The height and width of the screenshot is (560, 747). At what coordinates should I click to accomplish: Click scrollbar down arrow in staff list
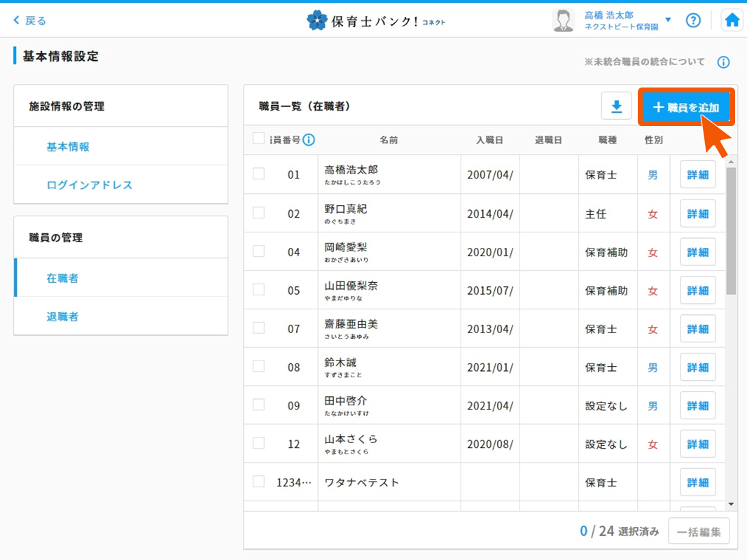click(x=731, y=504)
